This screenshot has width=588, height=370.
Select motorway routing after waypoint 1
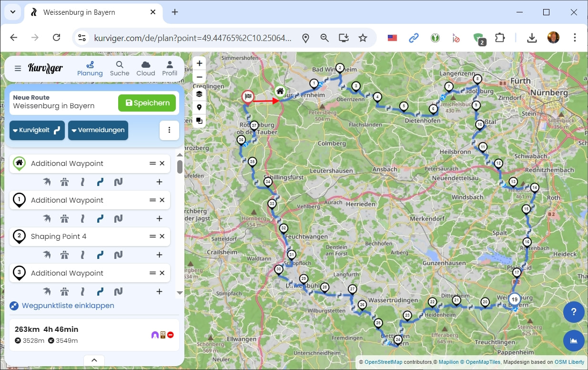(64, 218)
